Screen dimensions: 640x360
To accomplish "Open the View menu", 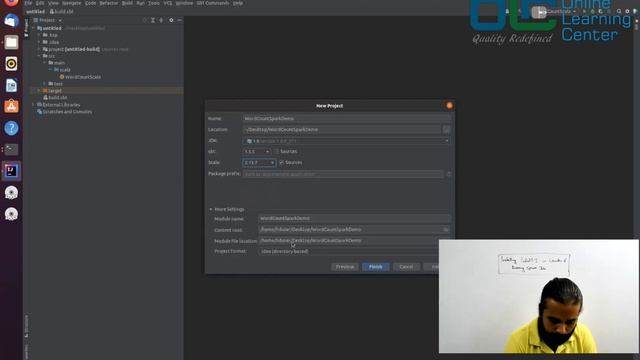I will 53,3.
